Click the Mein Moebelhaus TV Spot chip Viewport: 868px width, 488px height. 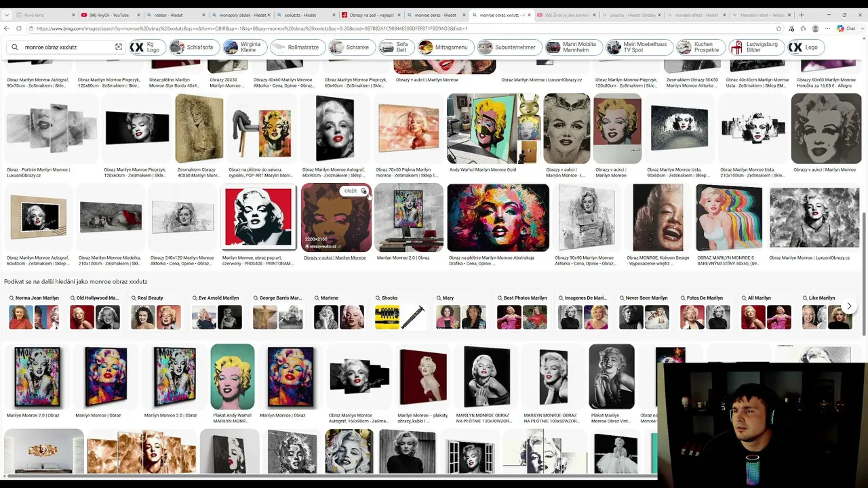tap(639, 47)
